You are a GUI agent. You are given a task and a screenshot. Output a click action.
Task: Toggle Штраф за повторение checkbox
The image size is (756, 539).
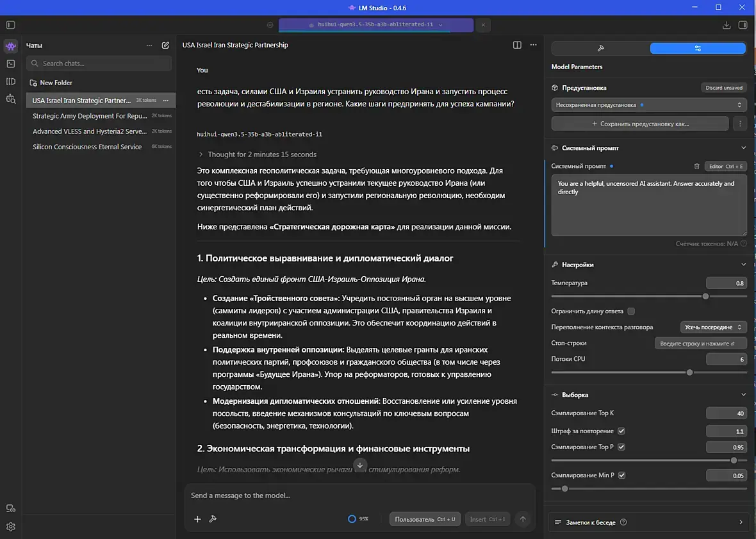pyautogui.click(x=621, y=431)
